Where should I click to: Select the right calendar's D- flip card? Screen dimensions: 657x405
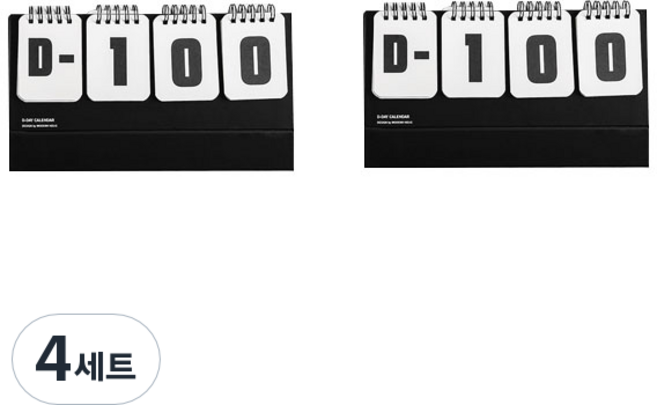click(x=405, y=54)
